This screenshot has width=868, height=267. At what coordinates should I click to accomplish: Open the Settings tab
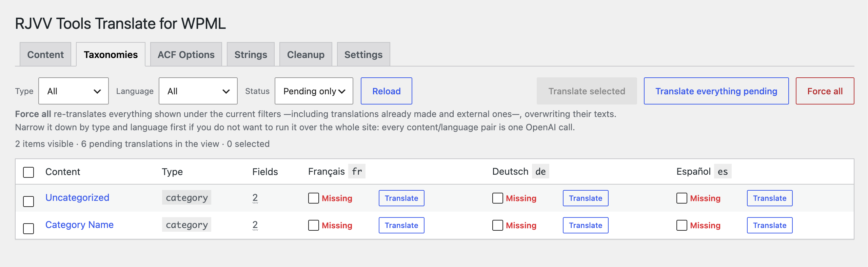coord(363,54)
